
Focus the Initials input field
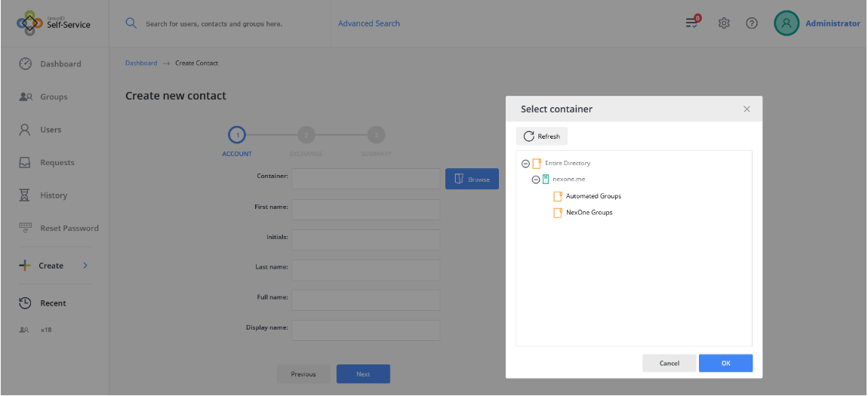pyautogui.click(x=366, y=240)
